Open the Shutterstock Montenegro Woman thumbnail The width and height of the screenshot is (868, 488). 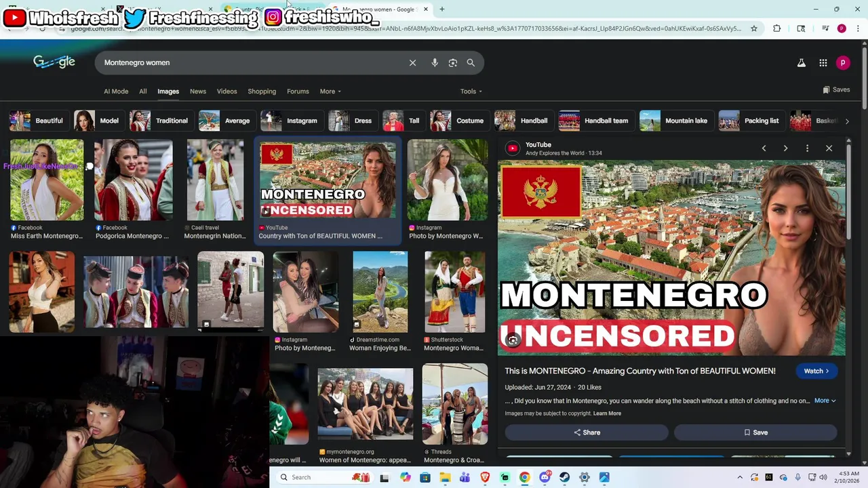(x=455, y=292)
